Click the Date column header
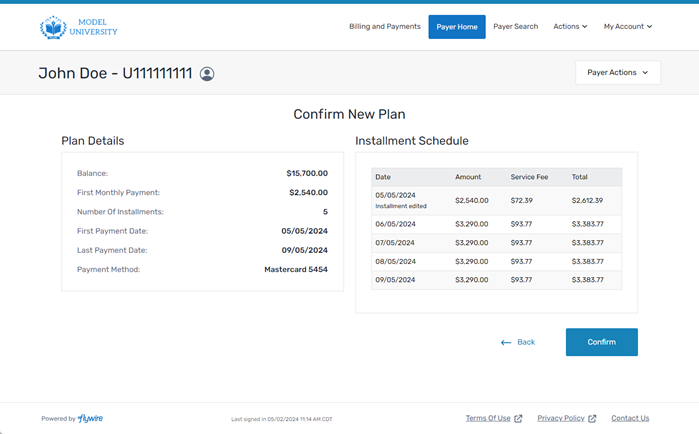This screenshot has height=434, width=699. [x=383, y=177]
